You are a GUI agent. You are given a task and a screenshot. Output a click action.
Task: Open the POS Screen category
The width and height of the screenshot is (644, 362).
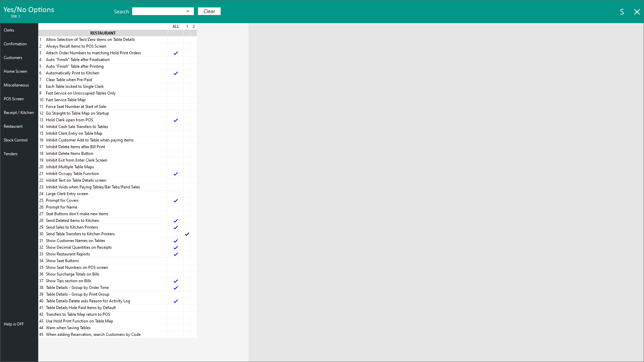pyautogui.click(x=14, y=99)
